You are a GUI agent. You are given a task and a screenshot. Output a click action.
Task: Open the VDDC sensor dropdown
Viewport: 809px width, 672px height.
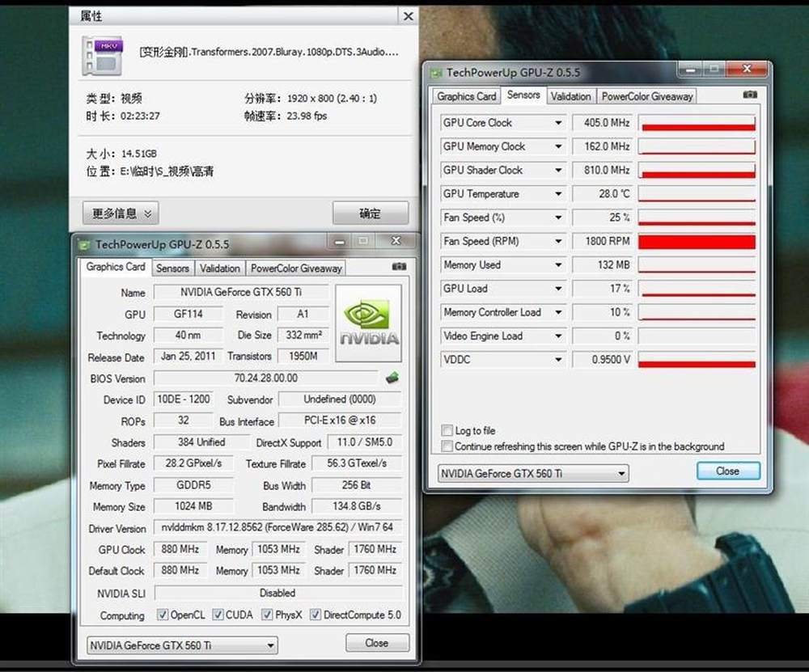click(558, 360)
